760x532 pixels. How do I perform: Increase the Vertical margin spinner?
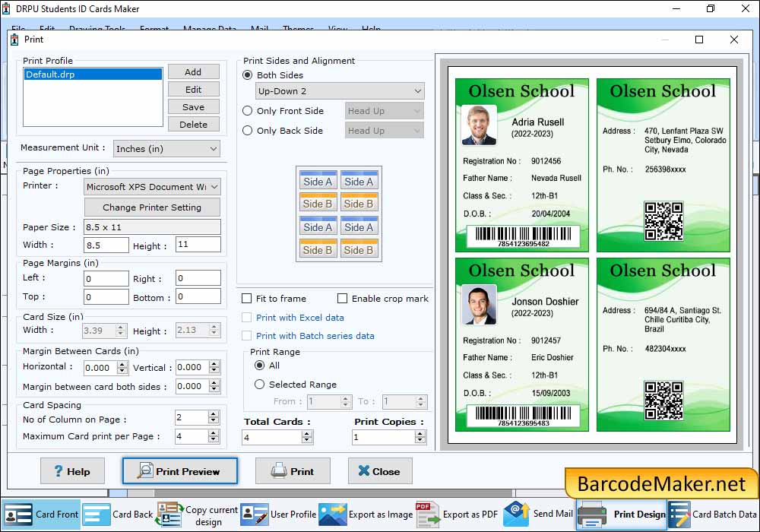(214, 364)
